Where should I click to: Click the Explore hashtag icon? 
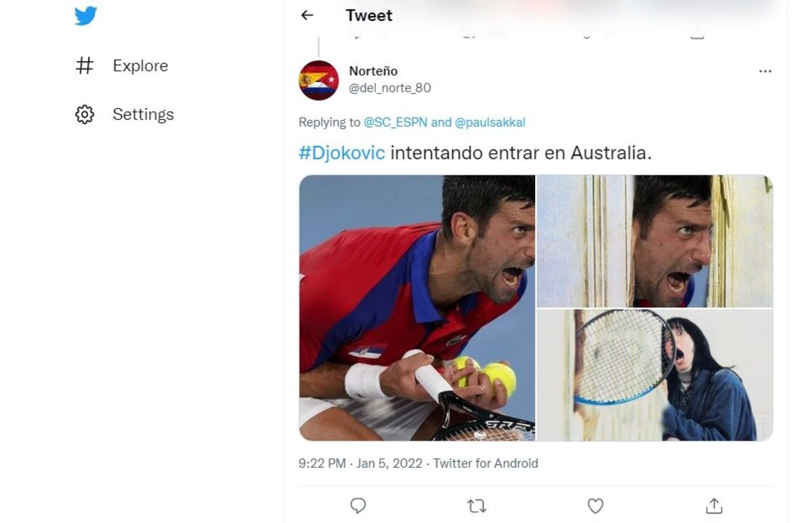tap(85, 66)
